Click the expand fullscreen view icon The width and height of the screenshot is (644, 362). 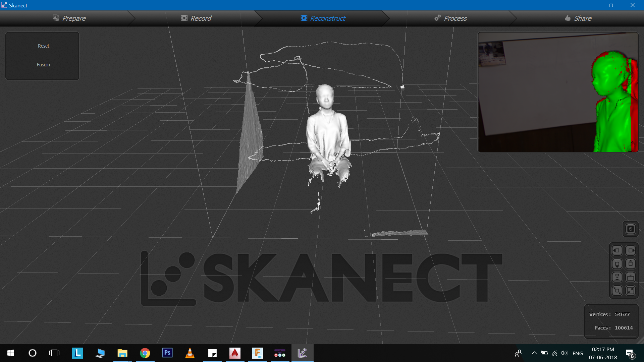point(631,291)
